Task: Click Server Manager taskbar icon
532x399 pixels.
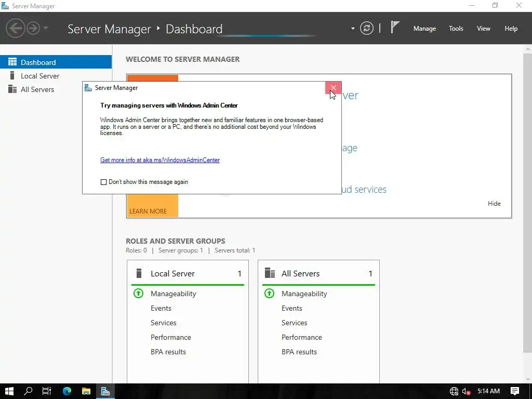Action: (x=105, y=391)
